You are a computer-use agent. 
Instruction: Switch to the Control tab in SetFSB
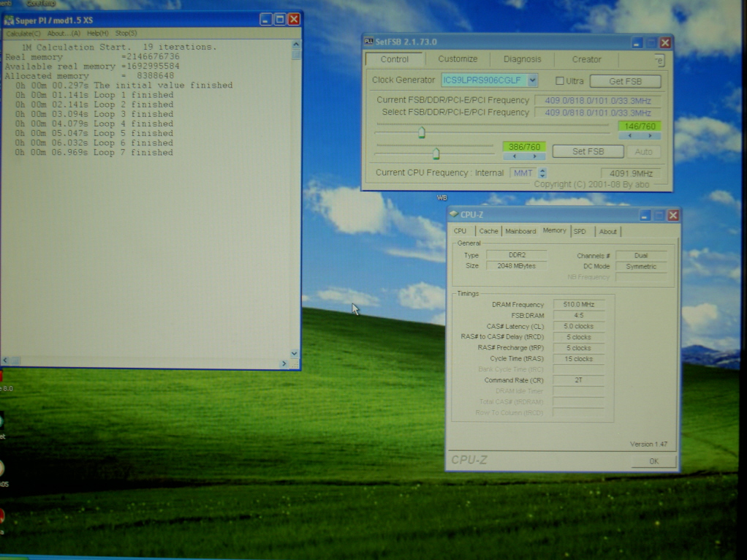[395, 59]
